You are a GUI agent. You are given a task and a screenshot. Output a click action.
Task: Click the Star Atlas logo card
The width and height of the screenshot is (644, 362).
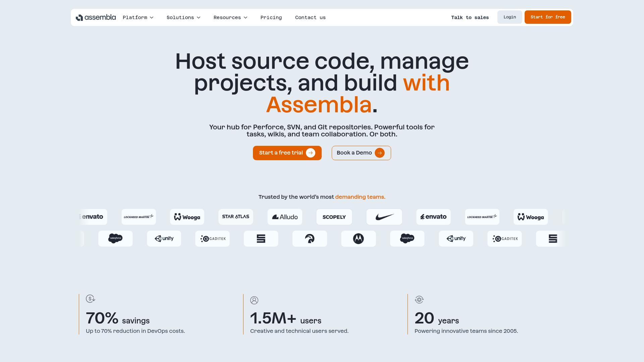[235, 217]
